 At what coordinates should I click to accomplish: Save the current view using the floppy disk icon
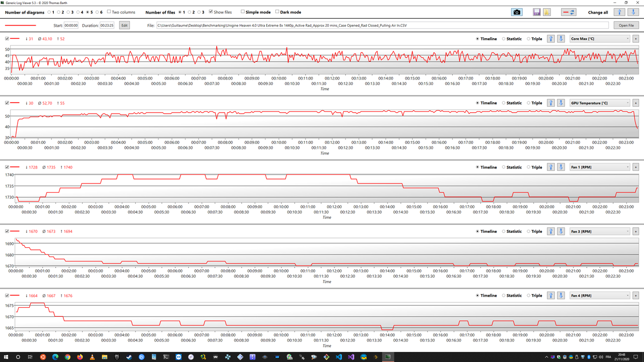[536, 12]
